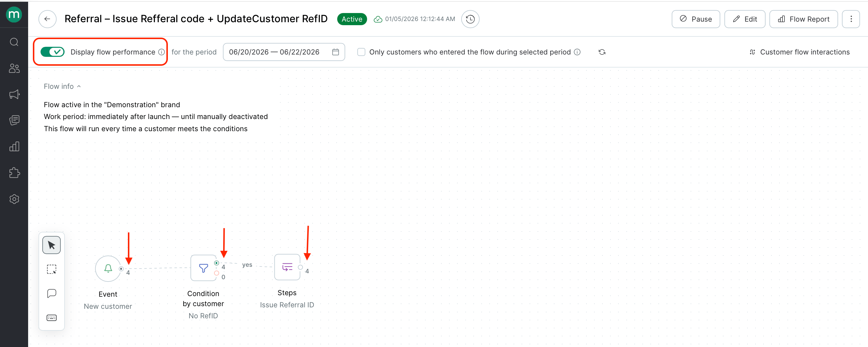
Task: Open the integrations puzzle icon
Action: pos(14,173)
